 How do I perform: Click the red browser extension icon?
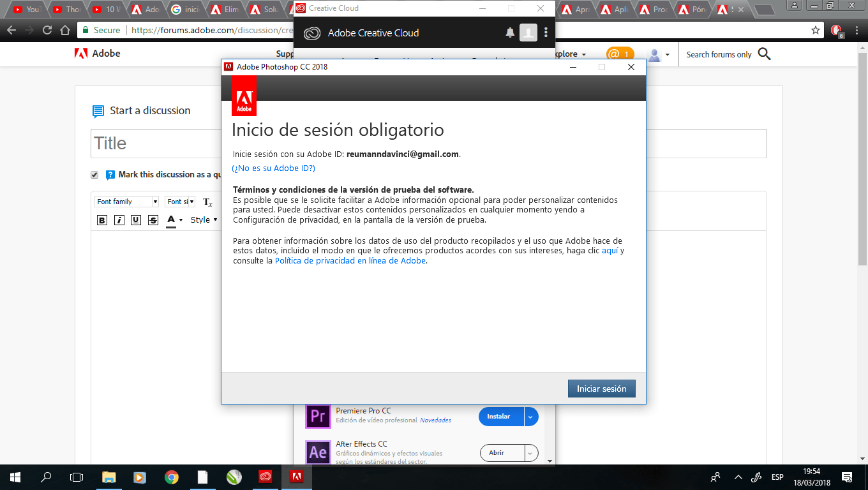(837, 31)
